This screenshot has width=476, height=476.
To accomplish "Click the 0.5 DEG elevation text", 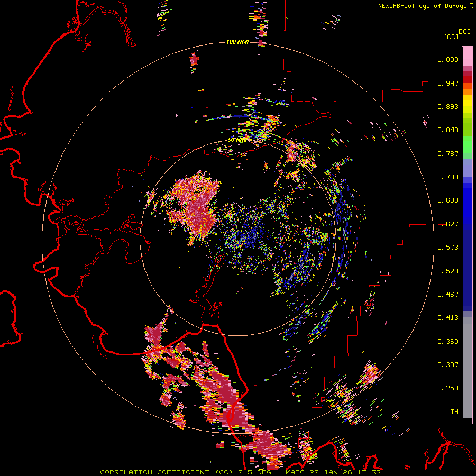I will [x=254, y=472].
